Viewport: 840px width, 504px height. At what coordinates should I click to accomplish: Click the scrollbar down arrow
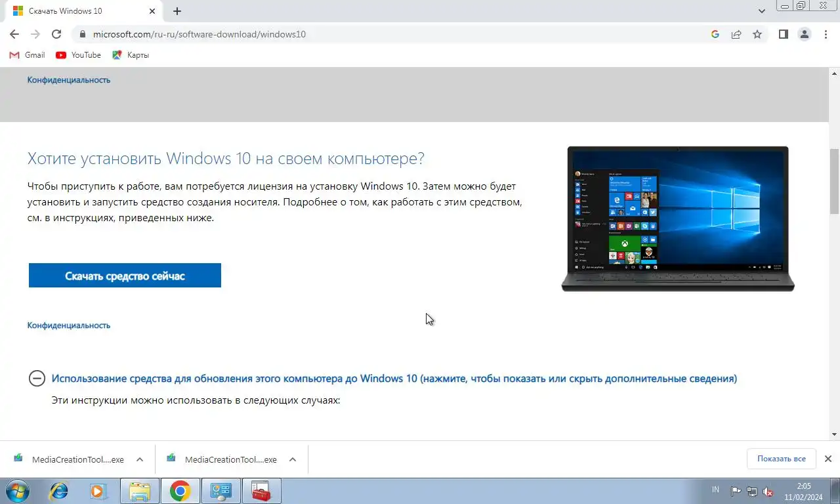tap(835, 434)
